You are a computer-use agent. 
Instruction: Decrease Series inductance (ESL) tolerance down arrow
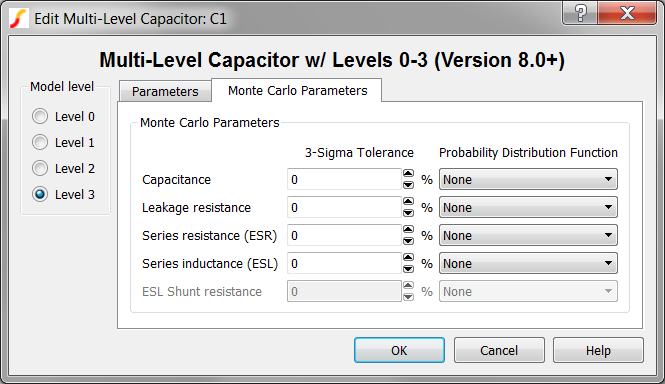[408, 269]
